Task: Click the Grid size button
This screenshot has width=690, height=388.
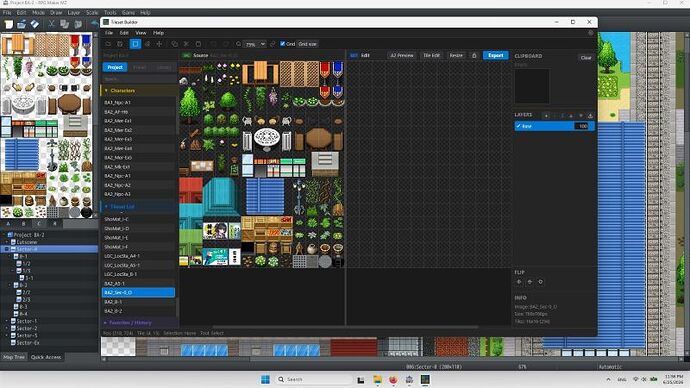Action: point(307,44)
